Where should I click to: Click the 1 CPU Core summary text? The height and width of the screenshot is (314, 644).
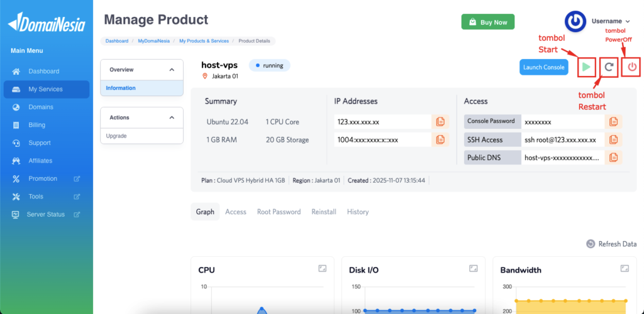(x=282, y=122)
